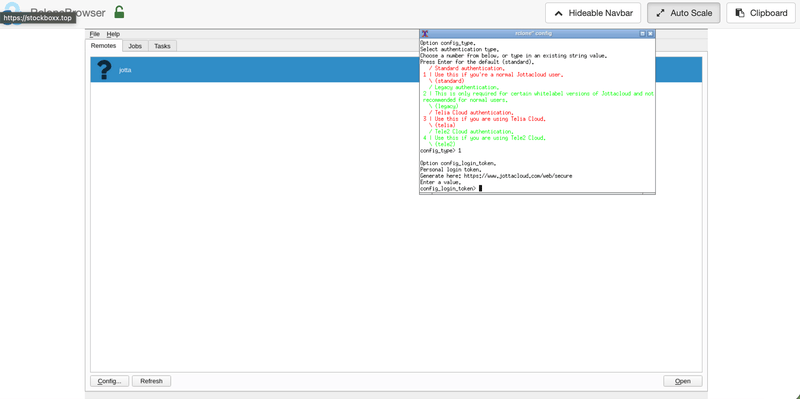
Task: Click the config_login_token prompt line in terminal
Action: point(451,188)
